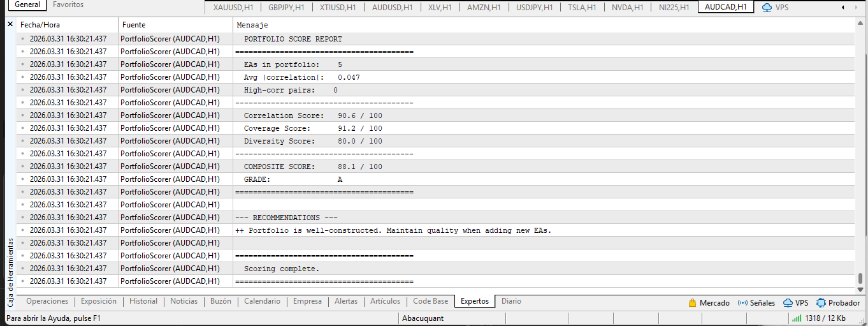
Task: Select the AUDCAD,H1 chart tab
Action: [726, 7]
